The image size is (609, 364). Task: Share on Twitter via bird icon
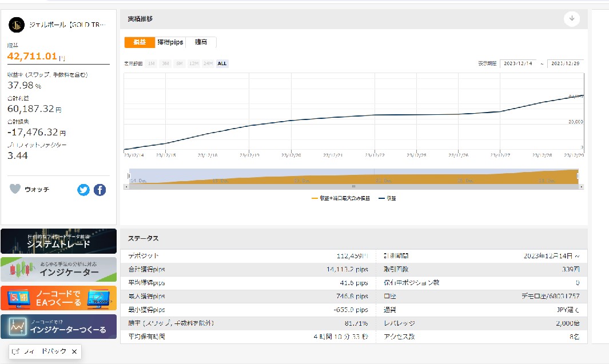[x=83, y=190]
